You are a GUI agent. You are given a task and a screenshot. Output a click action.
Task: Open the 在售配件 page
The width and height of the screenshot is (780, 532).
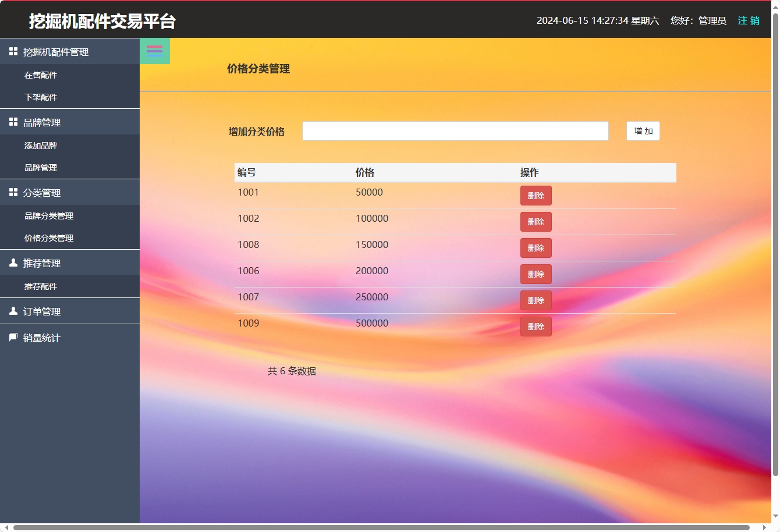pos(41,75)
